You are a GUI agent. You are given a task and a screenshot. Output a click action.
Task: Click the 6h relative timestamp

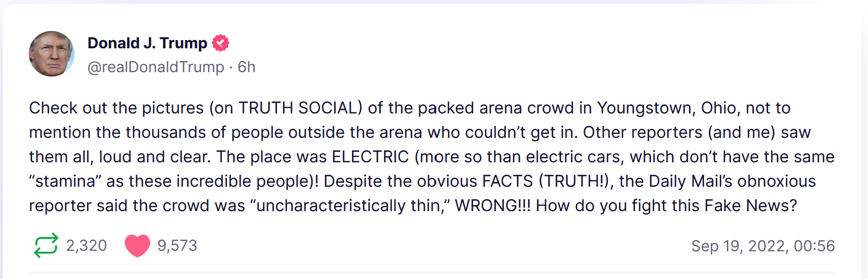[x=247, y=67]
